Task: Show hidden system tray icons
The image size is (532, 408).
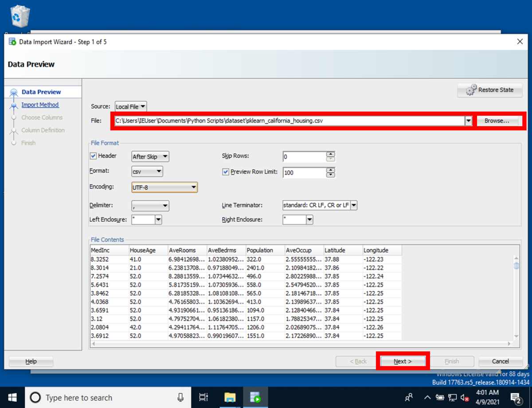Action: [x=427, y=397]
